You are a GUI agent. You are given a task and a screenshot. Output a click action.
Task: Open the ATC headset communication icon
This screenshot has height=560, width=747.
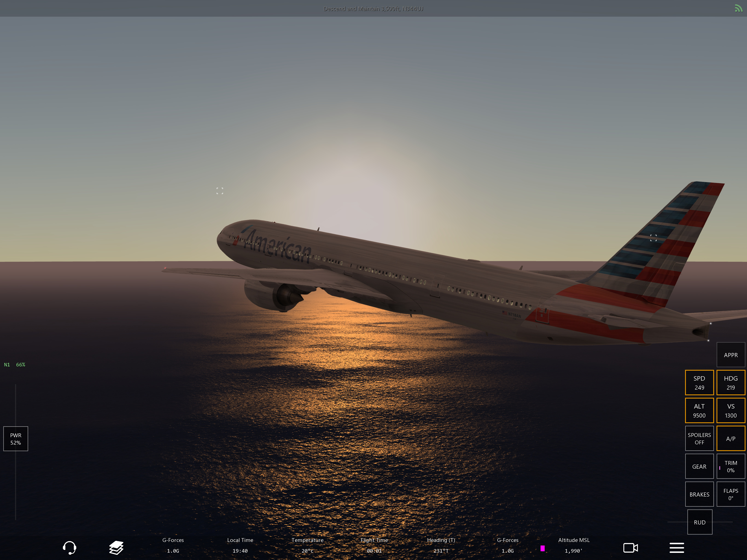pos(69,547)
